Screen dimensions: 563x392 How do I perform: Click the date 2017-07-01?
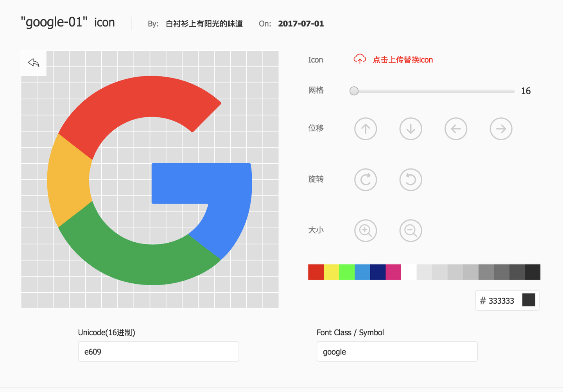pos(301,24)
